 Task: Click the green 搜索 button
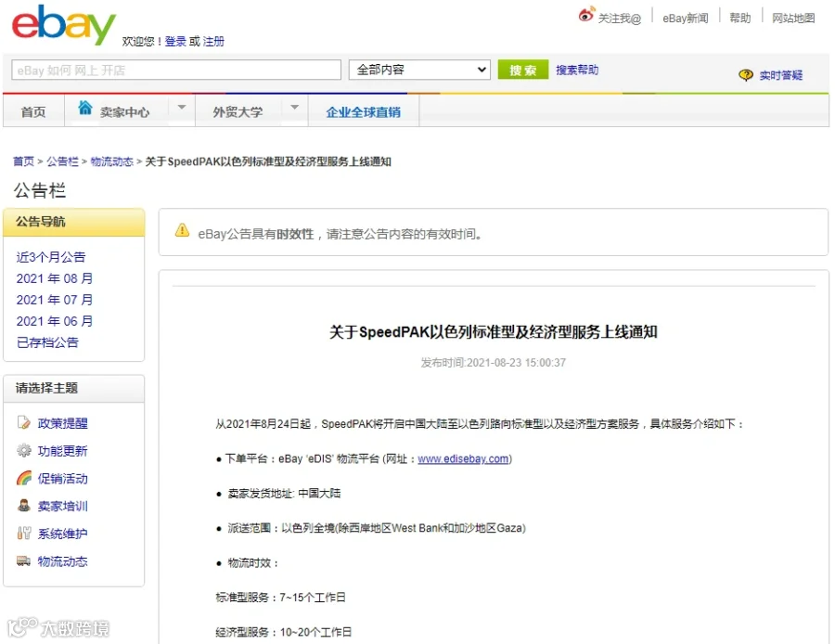pos(523,70)
